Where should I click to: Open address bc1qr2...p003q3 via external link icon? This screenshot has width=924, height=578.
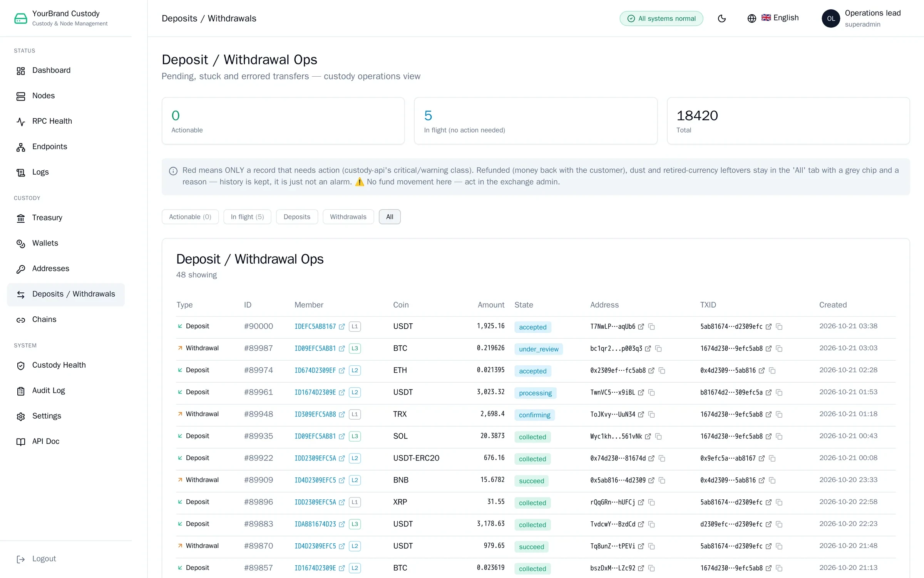tap(648, 348)
